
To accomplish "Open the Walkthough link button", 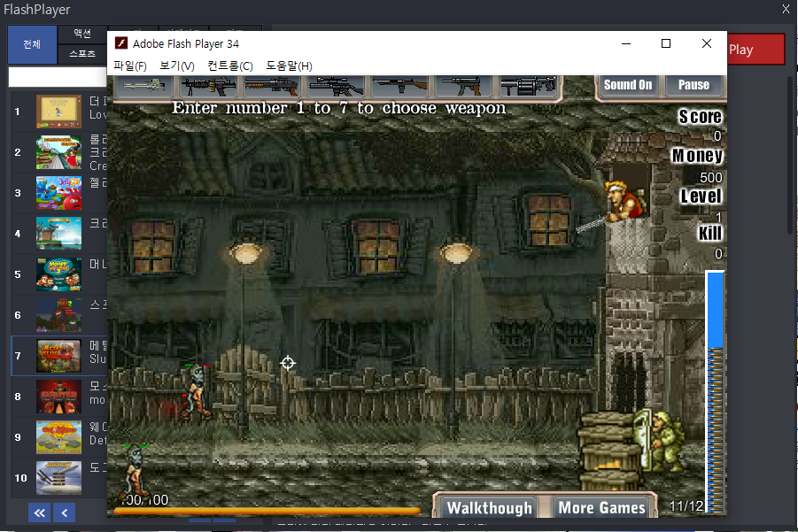I will point(489,507).
